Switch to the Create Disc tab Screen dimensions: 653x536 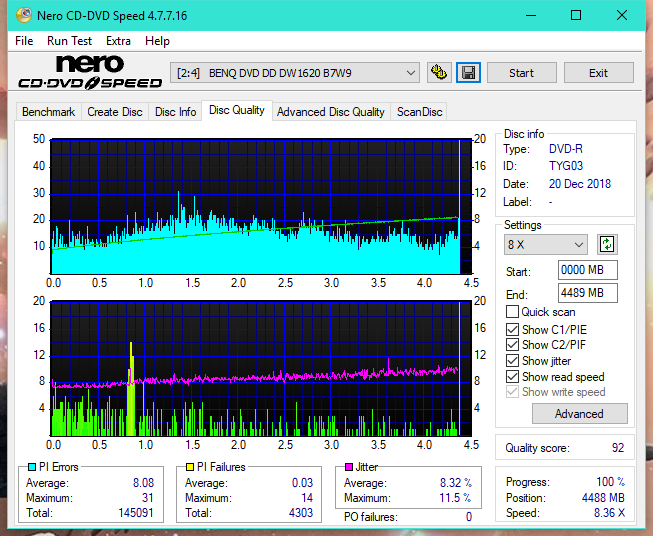[115, 112]
